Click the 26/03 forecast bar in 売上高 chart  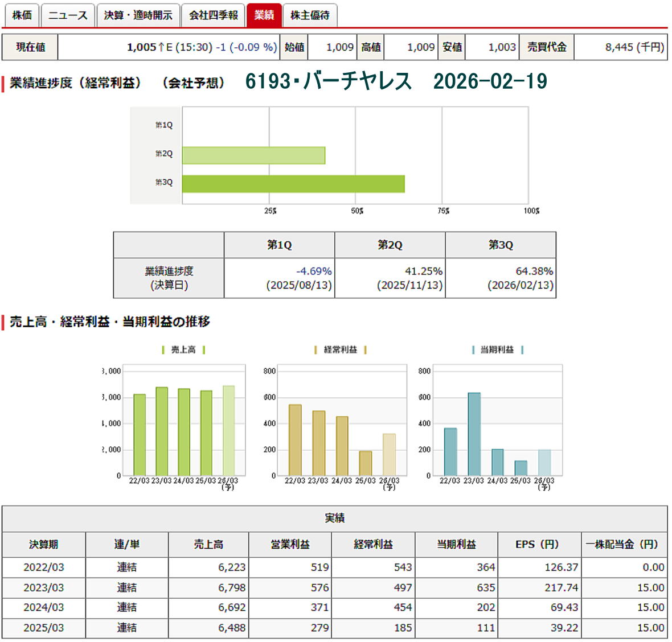(x=228, y=430)
